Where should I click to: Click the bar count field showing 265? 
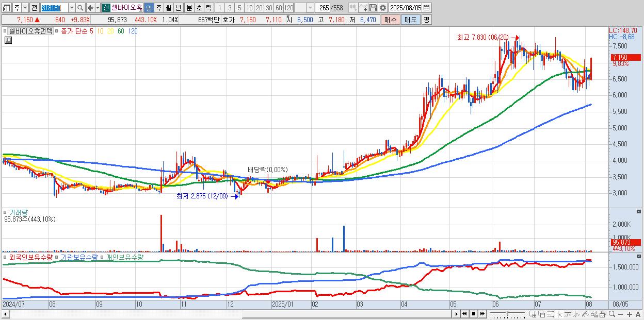pos(323,8)
